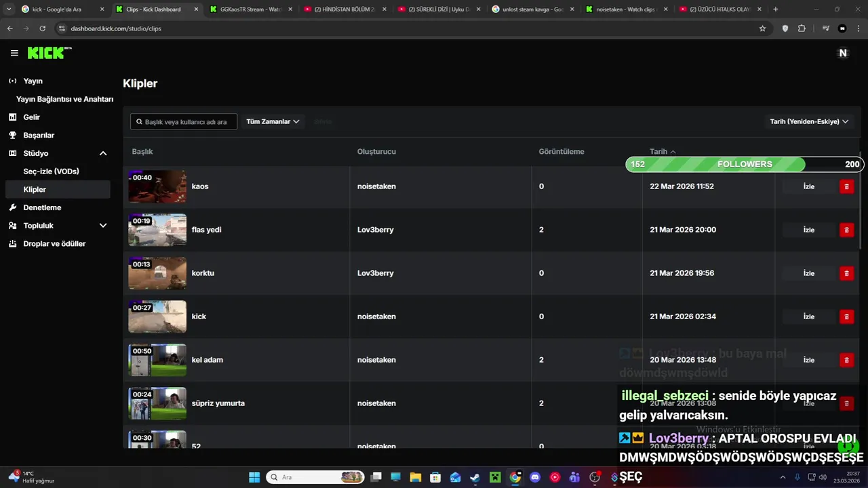Click İzle for the korktu clip

point(808,273)
